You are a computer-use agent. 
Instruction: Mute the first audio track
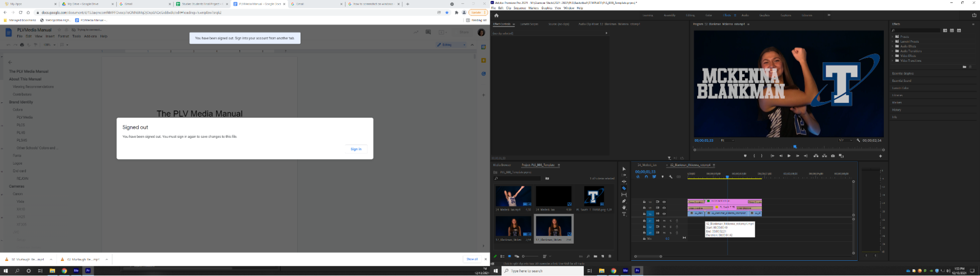tap(664, 221)
